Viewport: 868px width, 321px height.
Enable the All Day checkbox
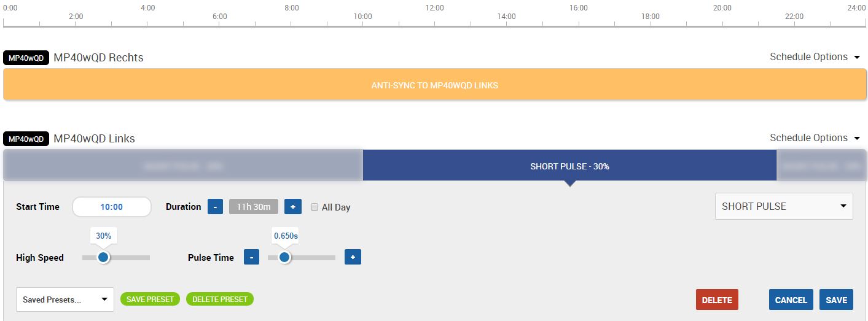click(x=315, y=207)
